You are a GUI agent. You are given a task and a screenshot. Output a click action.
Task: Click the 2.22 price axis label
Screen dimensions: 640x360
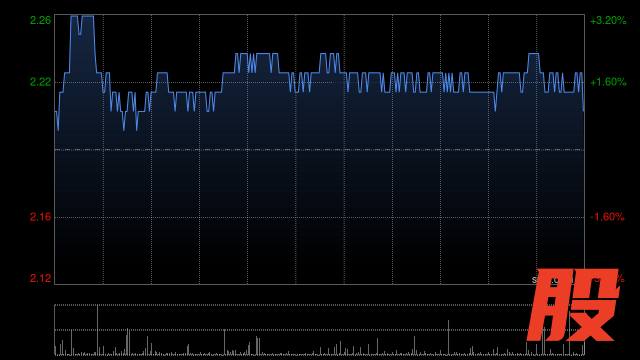click(x=40, y=82)
